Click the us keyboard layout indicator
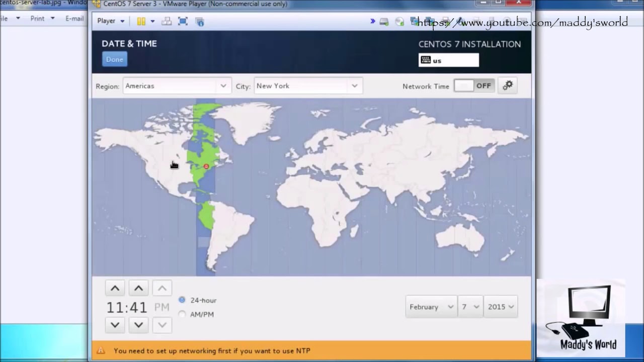This screenshot has width=644, height=362. [449, 60]
